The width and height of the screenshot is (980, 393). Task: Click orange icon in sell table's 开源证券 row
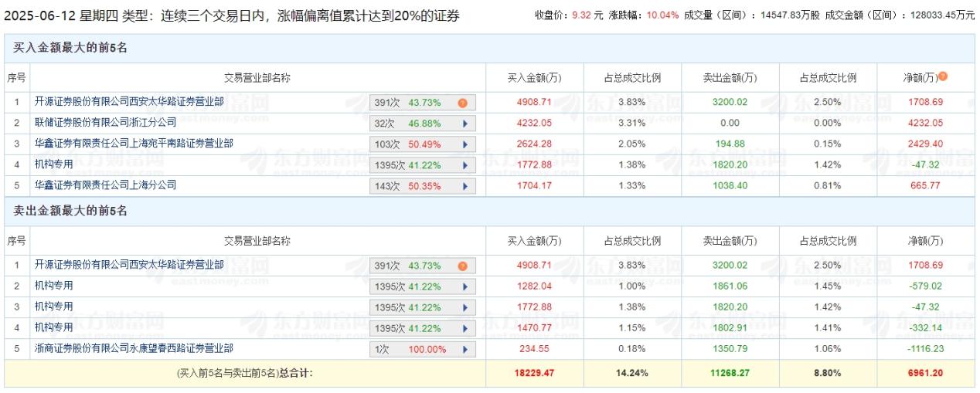pyautogui.click(x=462, y=266)
